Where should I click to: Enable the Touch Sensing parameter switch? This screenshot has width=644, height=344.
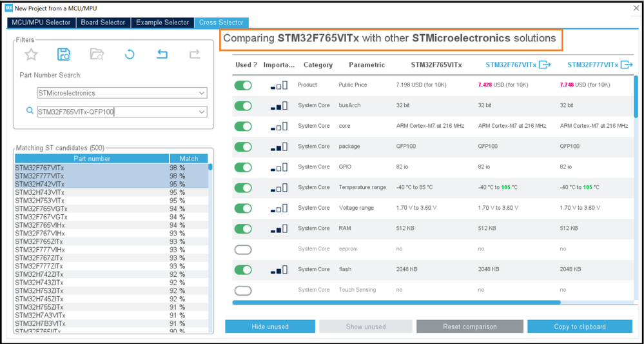pyautogui.click(x=243, y=290)
